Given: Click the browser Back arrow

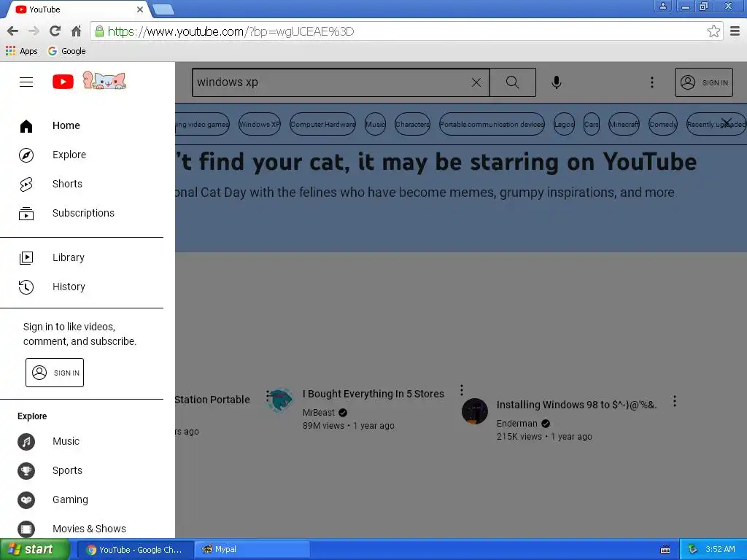Looking at the screenshot, I should click(13, 31).
